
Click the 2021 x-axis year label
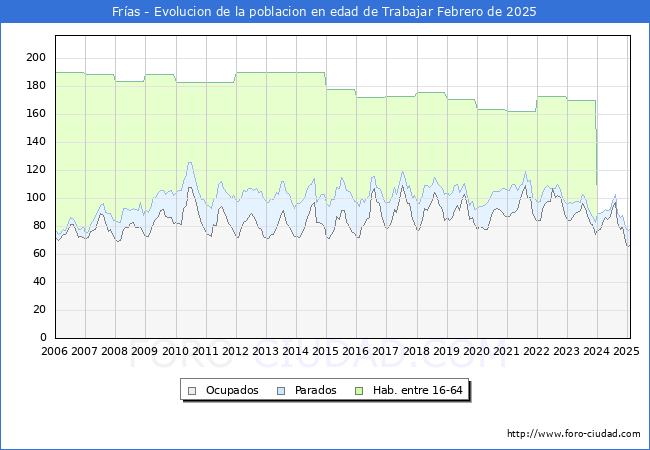coord(507,351)
